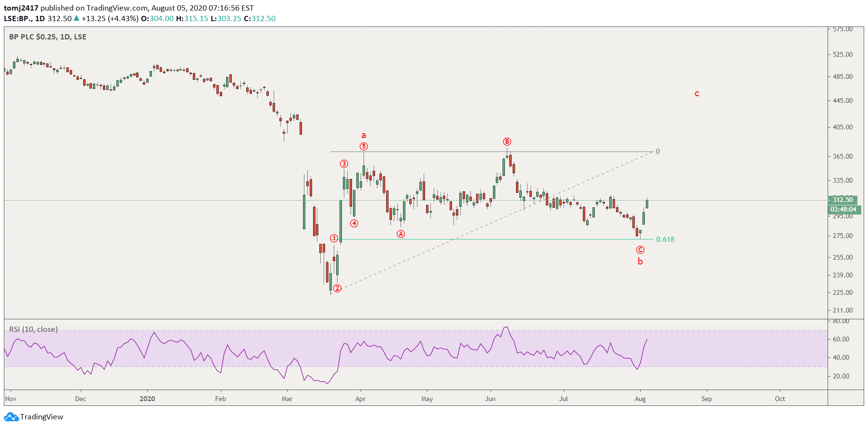Image resolution: width=868 pixels, height=428 pixels.
Task: Click the 275.00 price axis label
Action: (x=843, y=236)
